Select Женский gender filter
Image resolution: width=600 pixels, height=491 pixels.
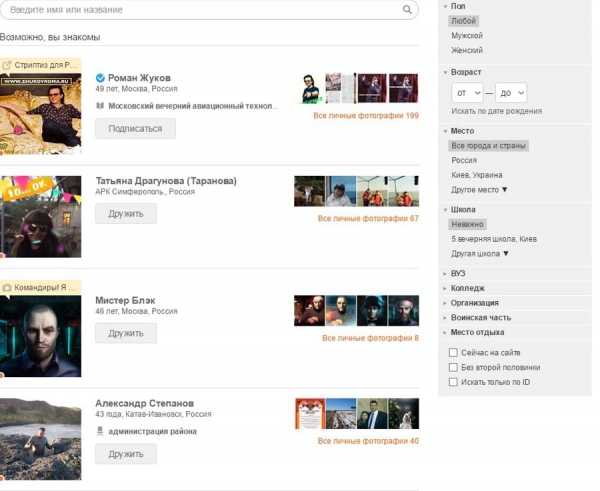coord(467,50)
